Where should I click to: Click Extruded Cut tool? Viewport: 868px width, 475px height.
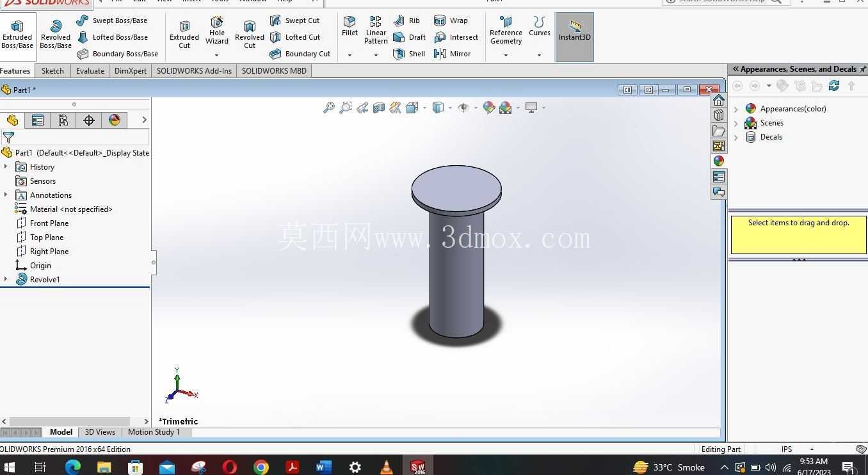pos(184,35)
